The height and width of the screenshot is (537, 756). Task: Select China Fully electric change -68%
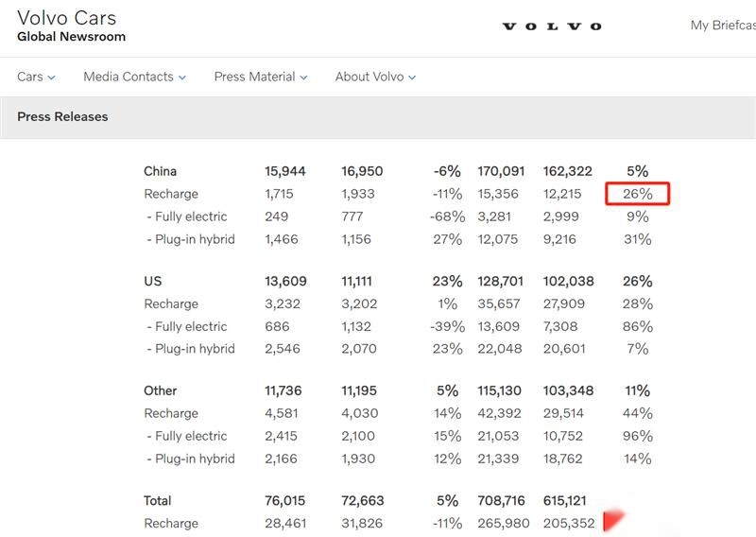(x=447, y=217)
